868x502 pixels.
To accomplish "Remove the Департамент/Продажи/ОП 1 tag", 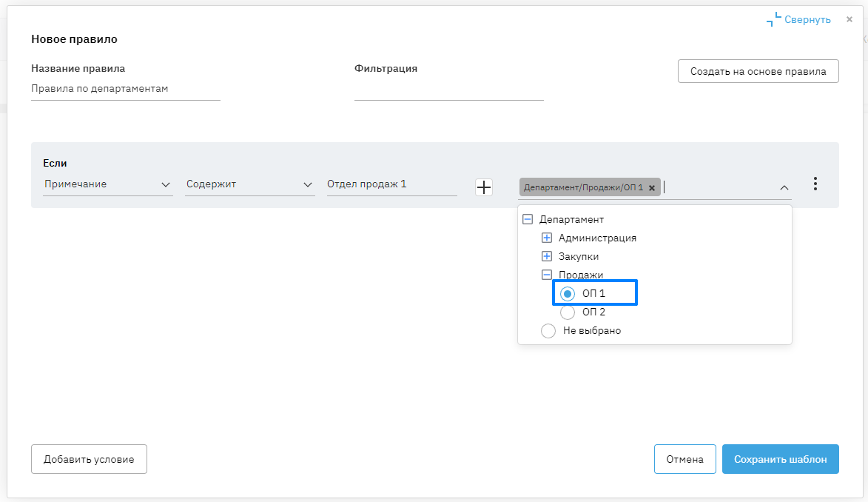I will pyautogui.click(x=652, y=188).
